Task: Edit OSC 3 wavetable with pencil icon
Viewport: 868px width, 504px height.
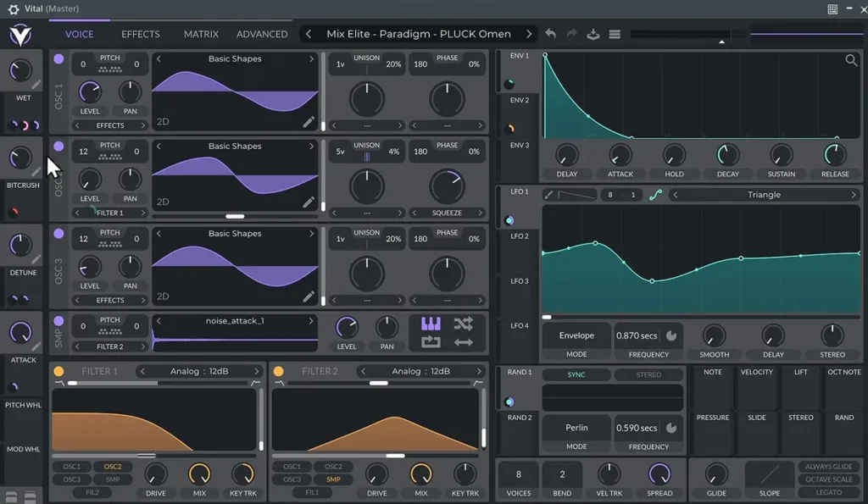Action: tap(309, 297)
